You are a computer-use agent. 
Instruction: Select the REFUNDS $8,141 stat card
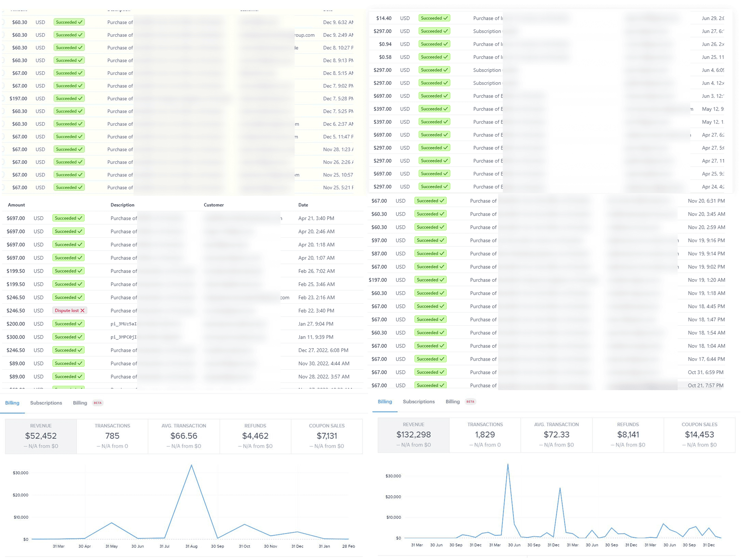(x=628, y=435)
